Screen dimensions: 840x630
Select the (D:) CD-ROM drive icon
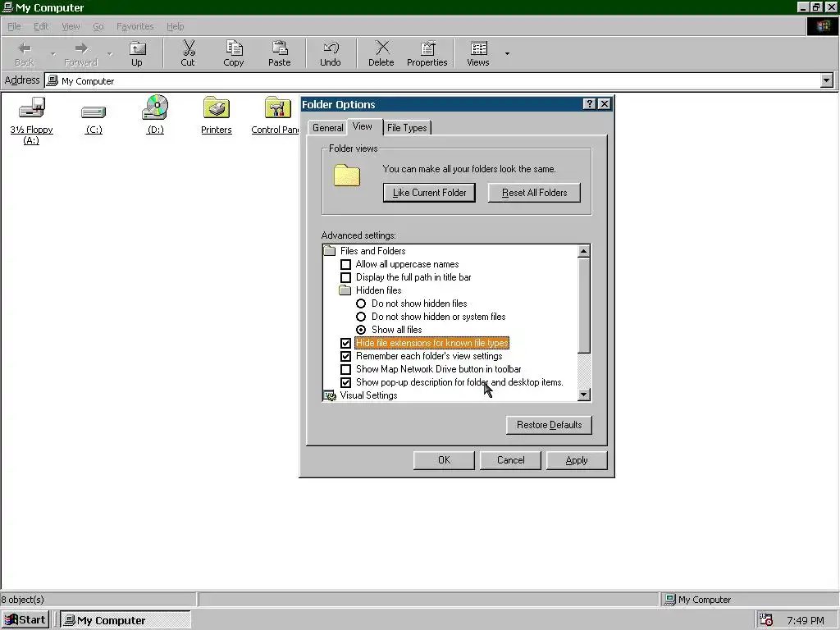155,107
